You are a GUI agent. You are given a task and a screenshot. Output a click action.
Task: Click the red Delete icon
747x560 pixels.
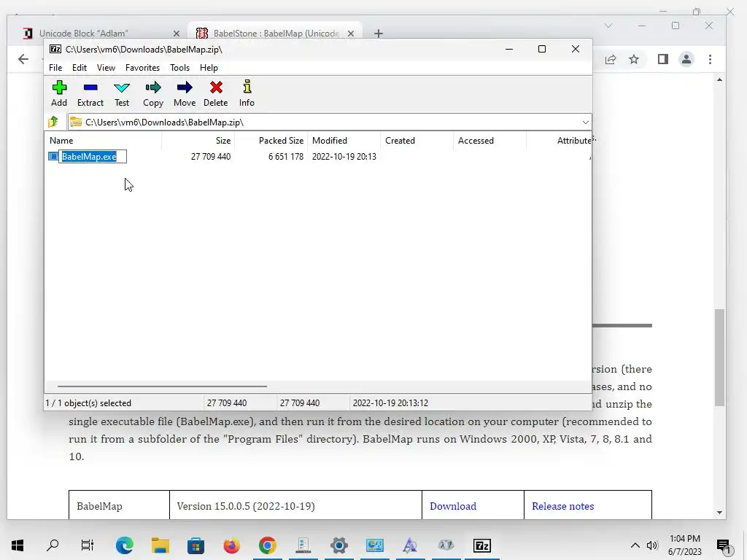[x=216, y=93]
